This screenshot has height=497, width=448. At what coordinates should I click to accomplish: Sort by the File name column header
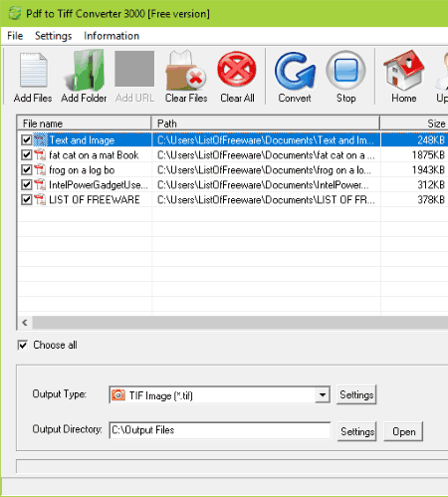[x=85, y=124]
